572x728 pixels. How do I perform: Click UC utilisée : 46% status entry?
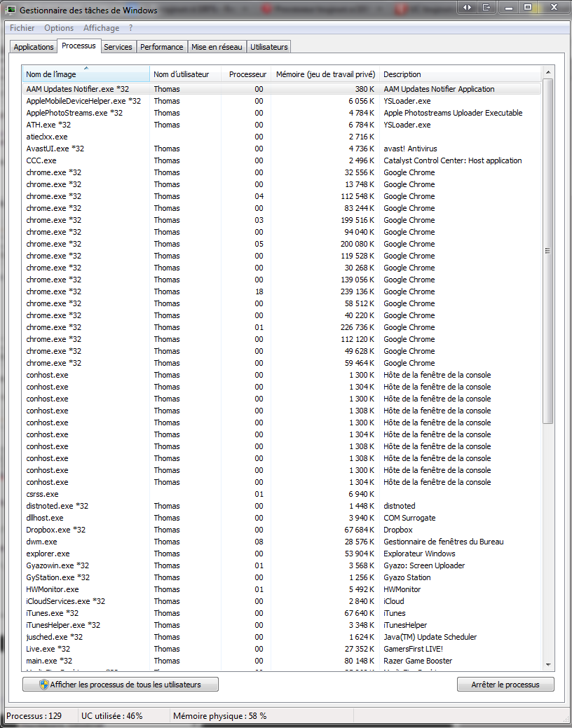click(112, 716)
